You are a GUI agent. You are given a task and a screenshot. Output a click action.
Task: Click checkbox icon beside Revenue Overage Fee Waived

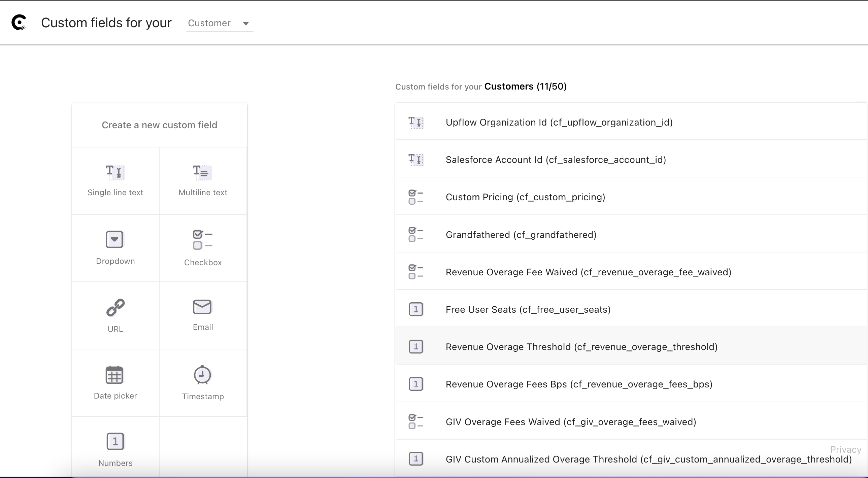tap(416, 272)
